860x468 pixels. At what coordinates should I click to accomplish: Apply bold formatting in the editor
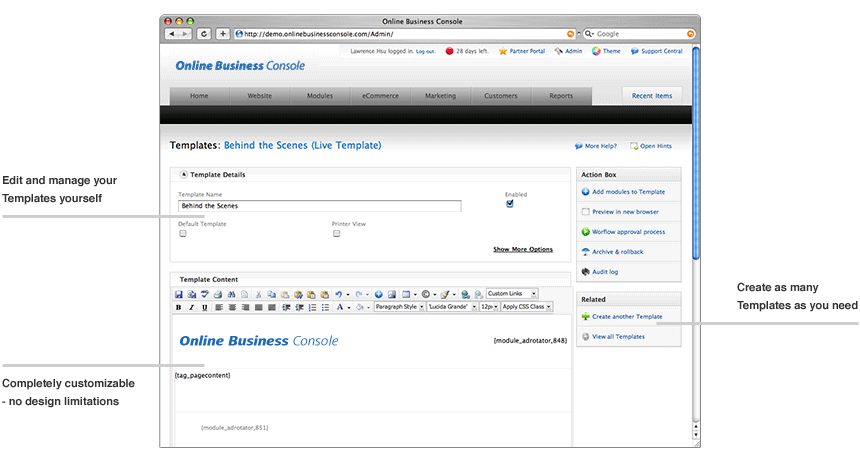179,308
